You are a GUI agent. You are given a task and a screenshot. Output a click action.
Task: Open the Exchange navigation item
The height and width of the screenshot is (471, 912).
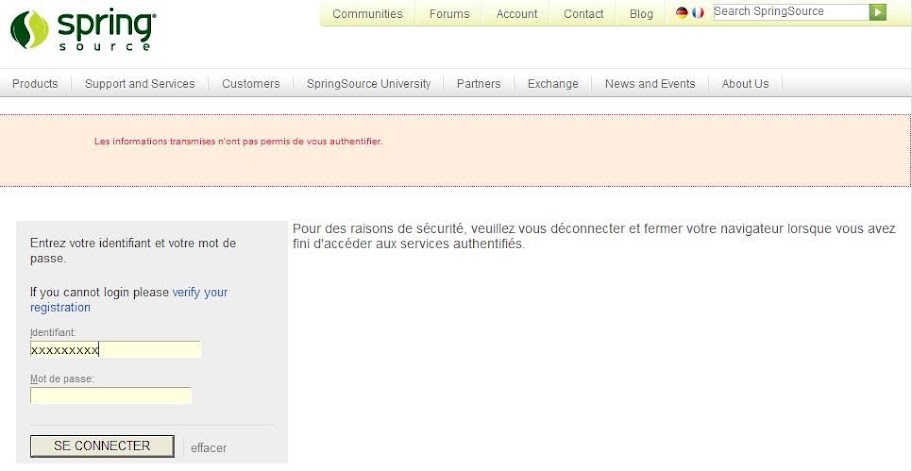553,84
